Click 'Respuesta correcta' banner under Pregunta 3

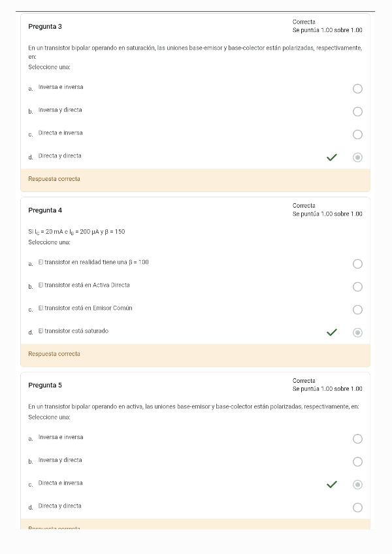tap(54, 179)
